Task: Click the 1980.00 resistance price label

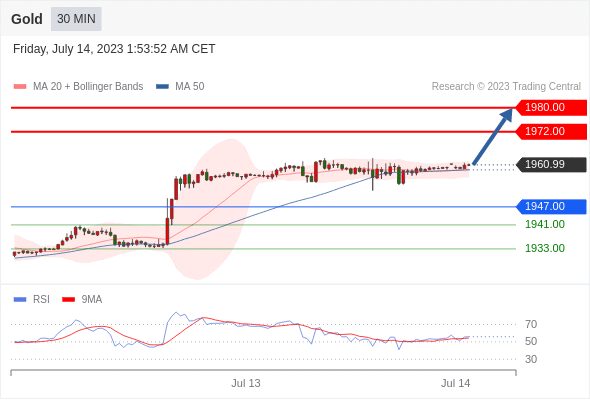Action: (551, 108)
